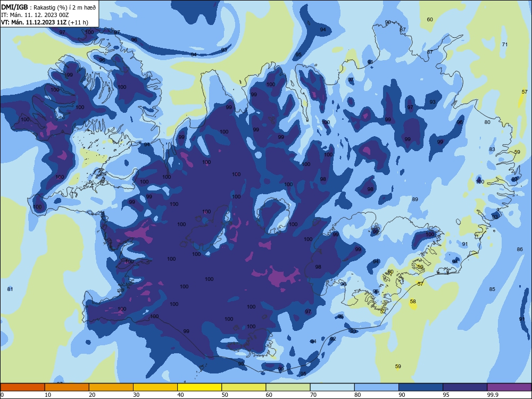Click the 52 humidity value near the coast
532x399 pixels.
coord(383,311)
